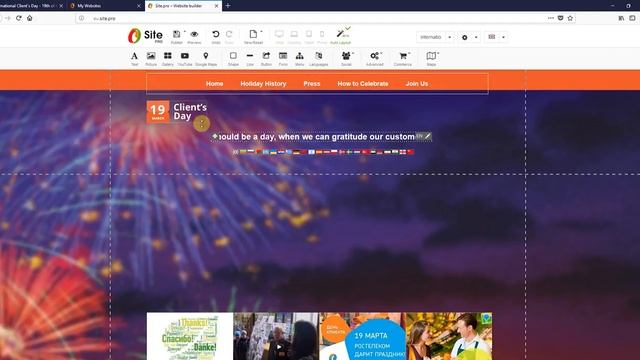Close the Site.pro Website builder tab
Image resolution: width=640 pixels, height=360 pixels.
216,6
